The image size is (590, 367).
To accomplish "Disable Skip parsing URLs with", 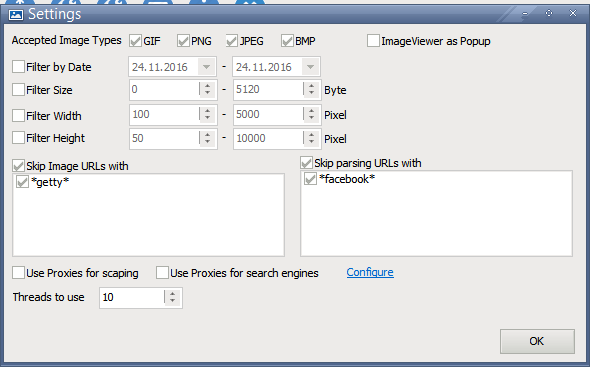I will point(306,163).
